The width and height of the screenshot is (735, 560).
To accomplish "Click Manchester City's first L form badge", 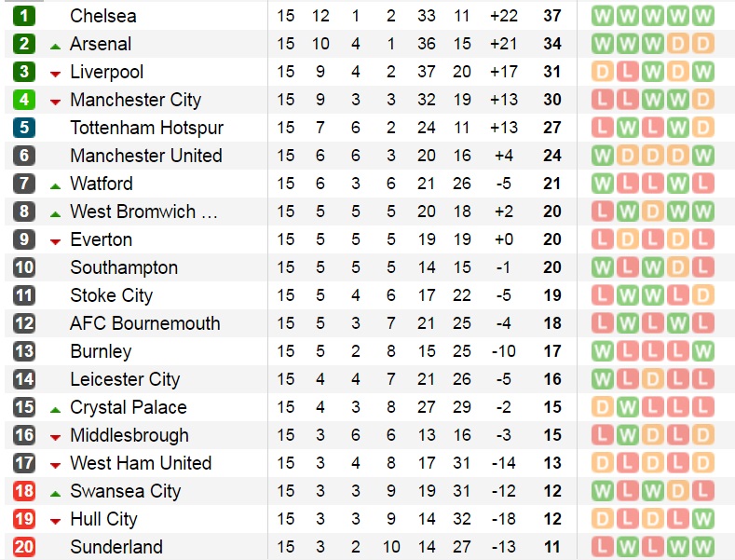I will 603,100.
